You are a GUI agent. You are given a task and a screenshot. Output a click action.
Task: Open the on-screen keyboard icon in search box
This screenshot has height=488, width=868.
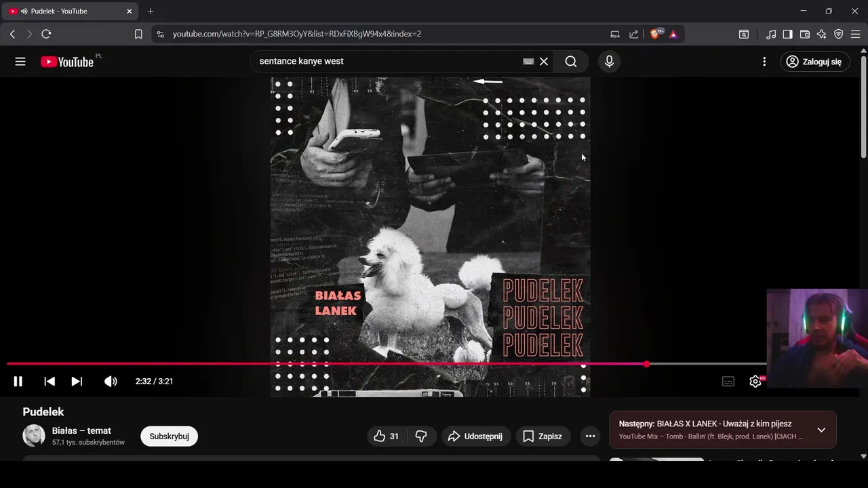[528, 62]
